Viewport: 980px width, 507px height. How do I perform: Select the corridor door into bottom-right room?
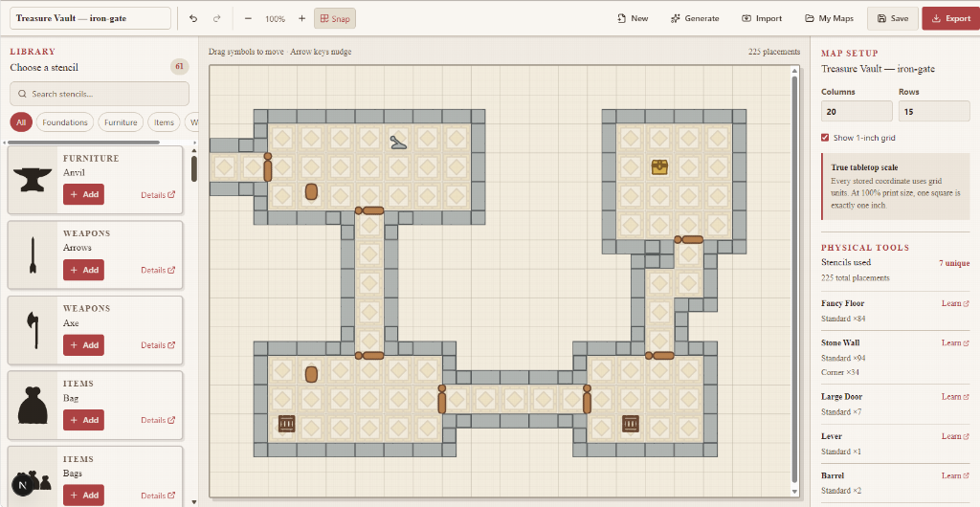587,400
